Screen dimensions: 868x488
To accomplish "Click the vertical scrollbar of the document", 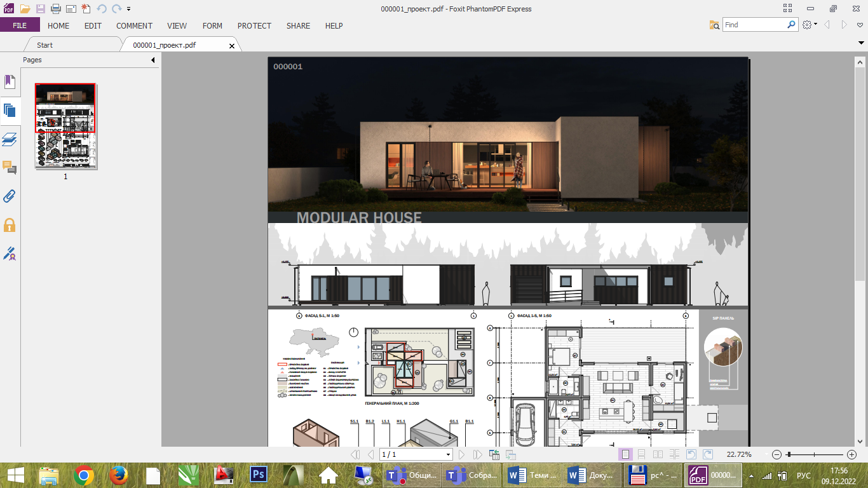I will pos(860,250).
